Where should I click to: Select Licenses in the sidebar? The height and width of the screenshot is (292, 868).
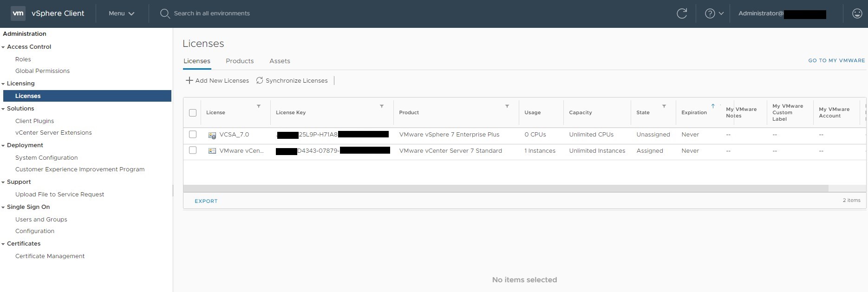(87, 96)
